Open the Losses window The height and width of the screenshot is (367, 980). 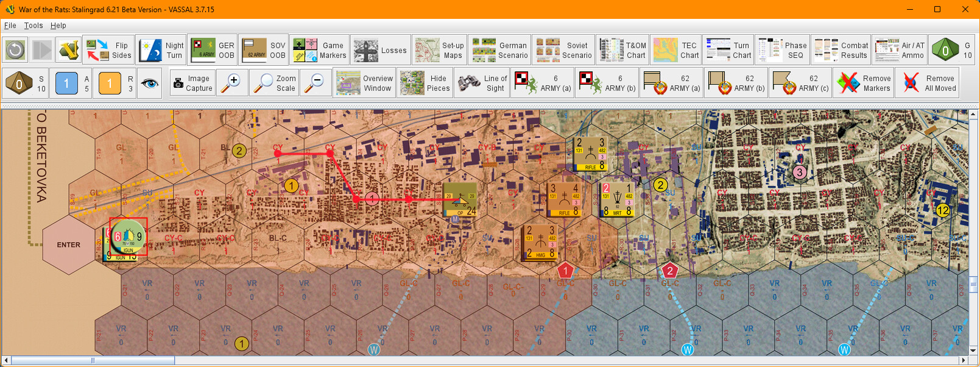380,50
